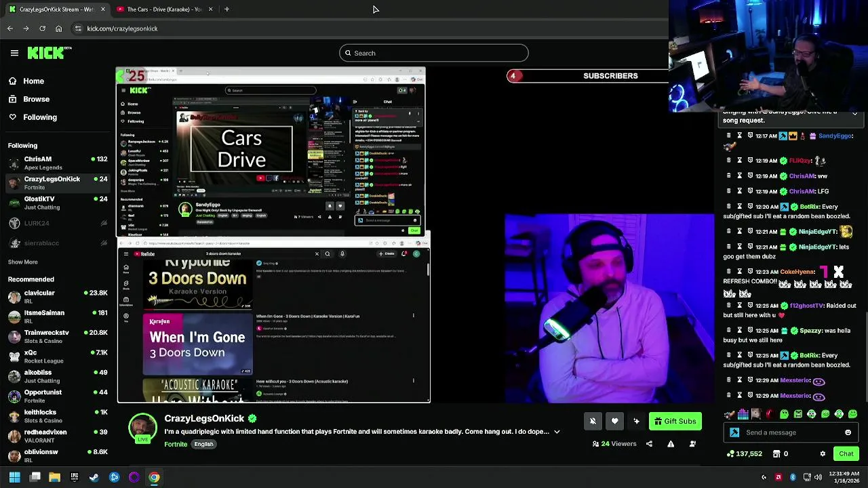Image resolution: width=868 pixels, height=488 pixels.
Task: Reload the page with the refresh icon
Action: 42,28
